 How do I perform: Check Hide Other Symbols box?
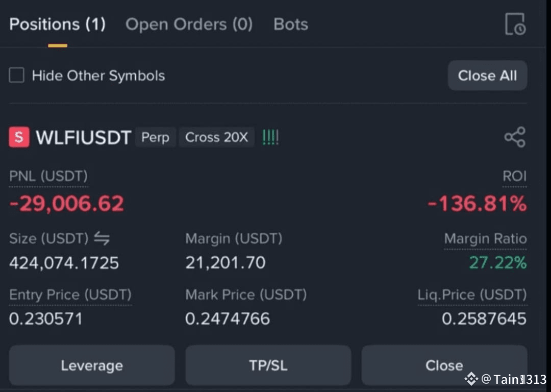point(16,75)
